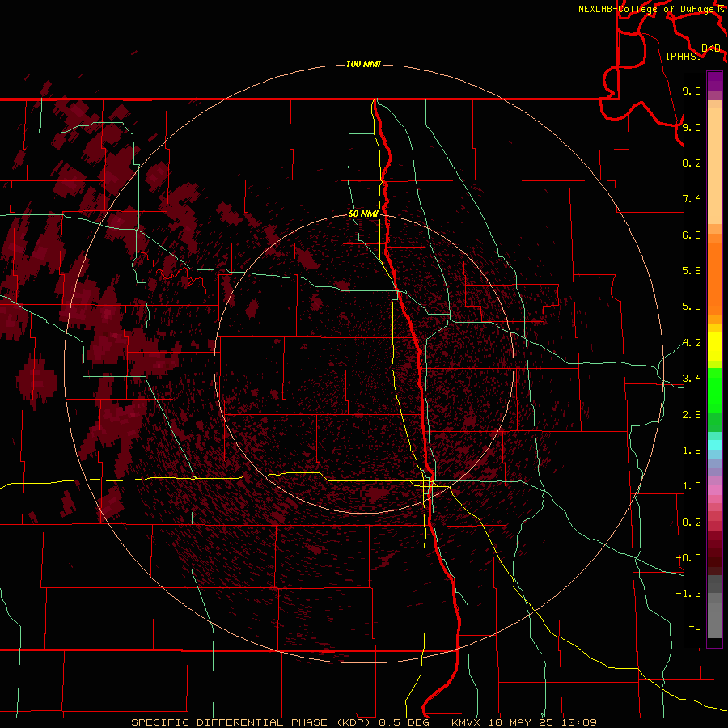The height and width of the screenshot is (728, 728).
Task: Click the 2.6 legend value
Action: tap(692, 415)
